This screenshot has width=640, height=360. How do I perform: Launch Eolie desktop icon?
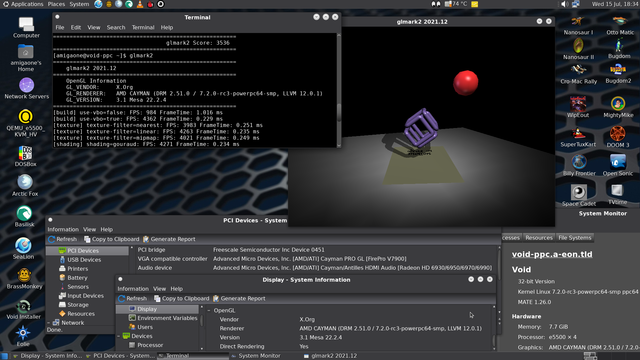coord(23,336)
